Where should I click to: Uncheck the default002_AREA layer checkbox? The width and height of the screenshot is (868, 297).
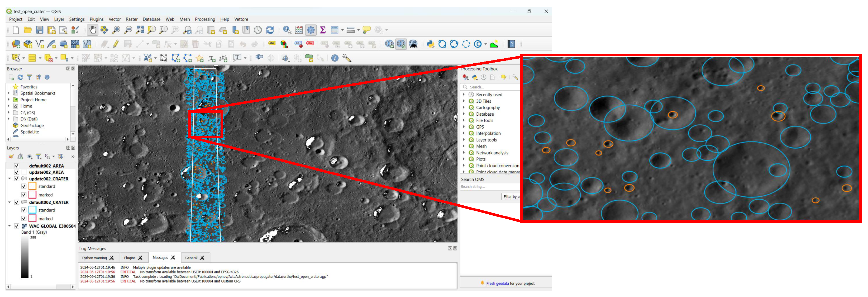(x=17, y=166)
